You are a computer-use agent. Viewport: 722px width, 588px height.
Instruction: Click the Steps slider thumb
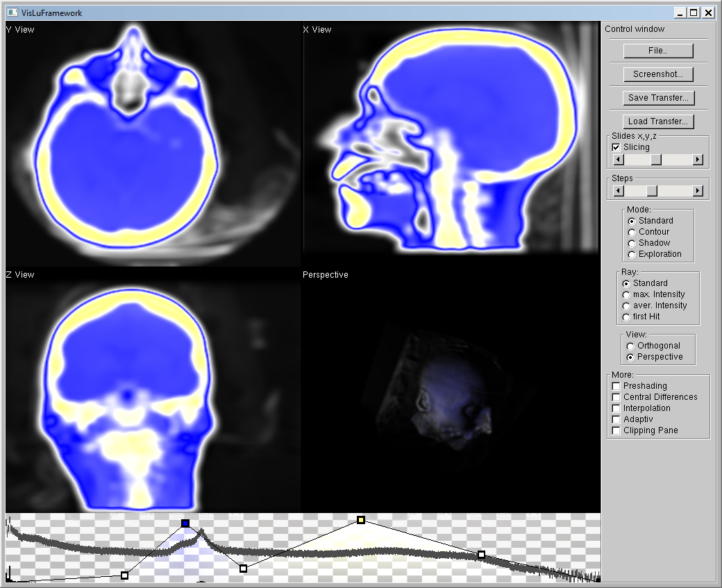(x=651, y=190)
